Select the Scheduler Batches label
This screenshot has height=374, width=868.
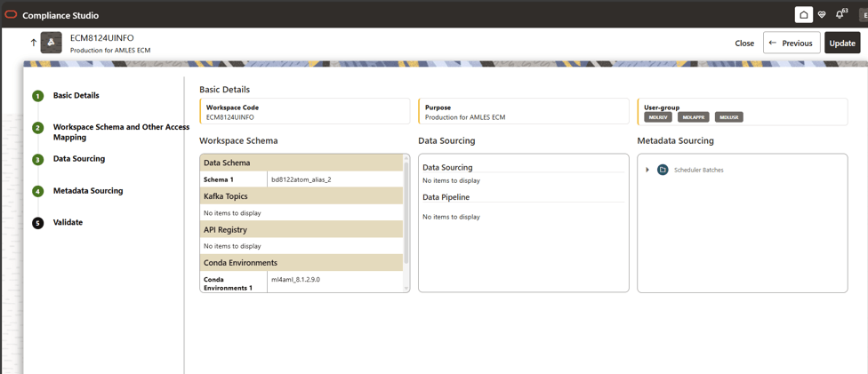[699, 170]
